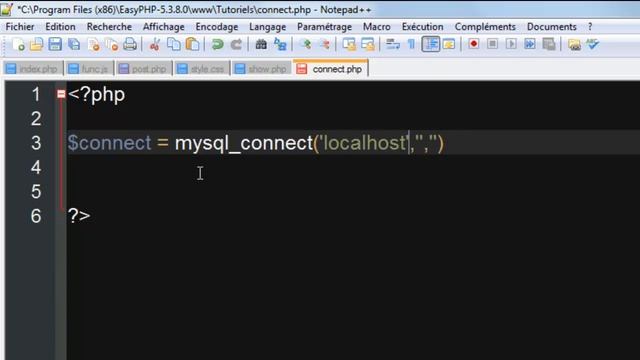Open a file using the folder icon
This screenshot has width=640, height=360.
point(36,44)
